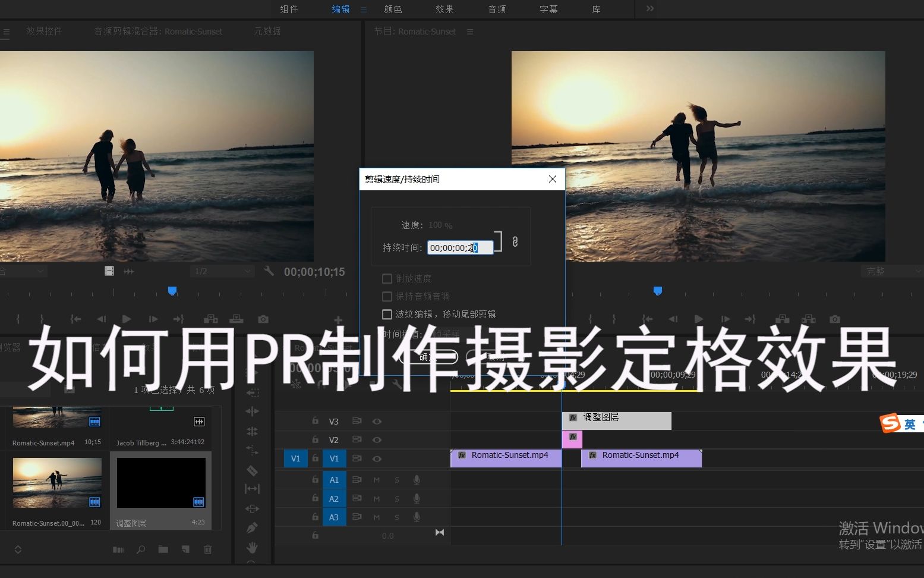Toggle lock on track V3

[x=316, y=420]
